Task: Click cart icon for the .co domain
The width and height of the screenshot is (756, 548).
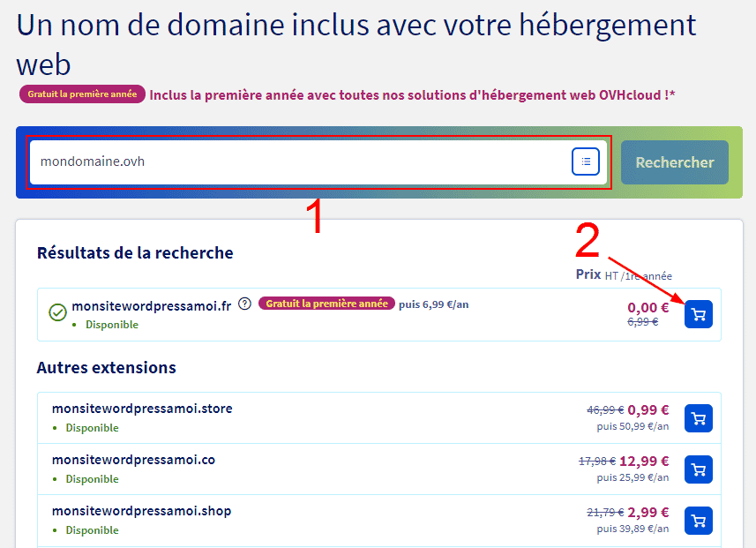Action: tap(698, 469)
